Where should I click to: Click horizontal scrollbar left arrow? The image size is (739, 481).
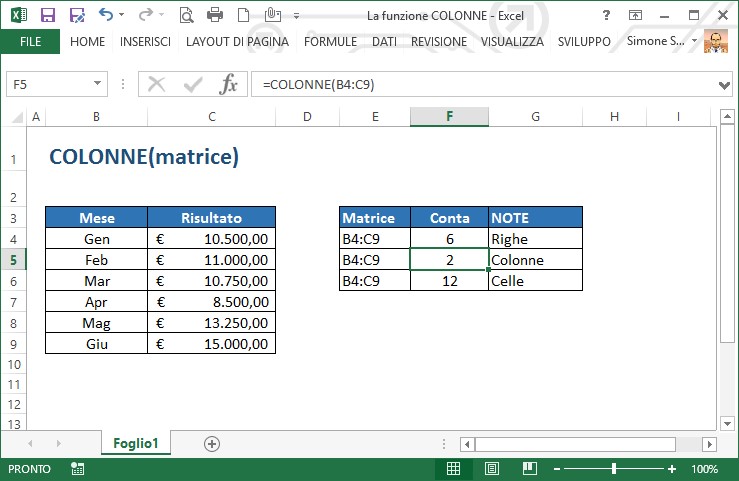coord(467,444)
